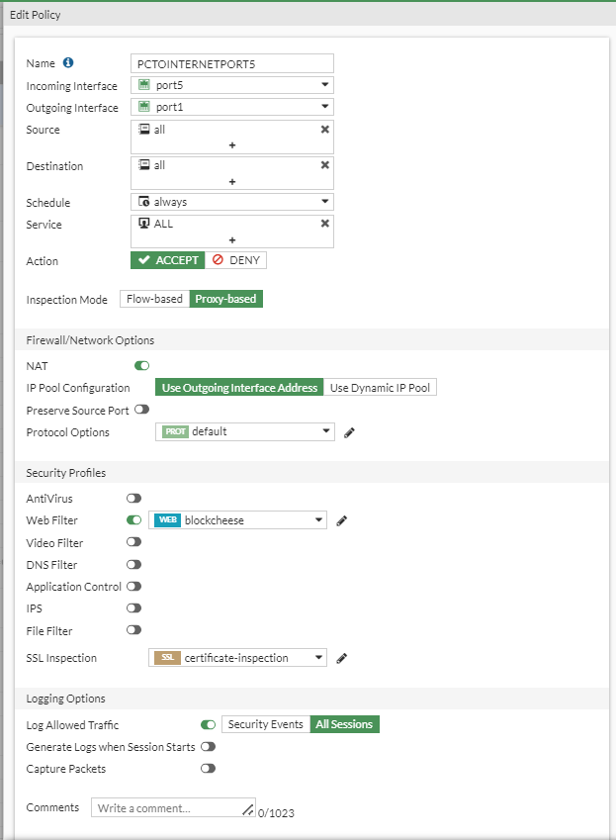This screenshot has width=616, height=840.
Task: Choose Use Dynamic IP Pool
Action: pyautogui.click(x=380, y=388)
